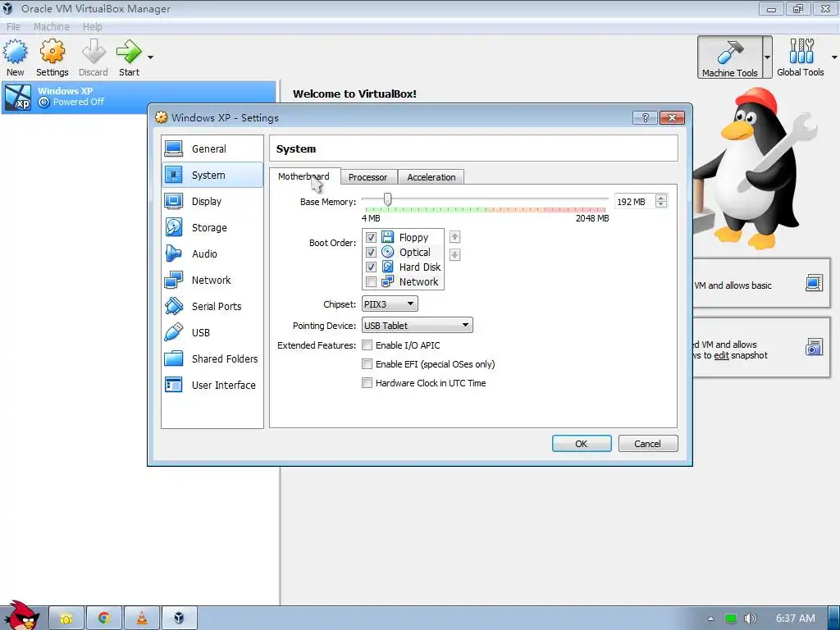840x630 pixels.
Task: Click the volume icon in system tray
Action: 750,619
